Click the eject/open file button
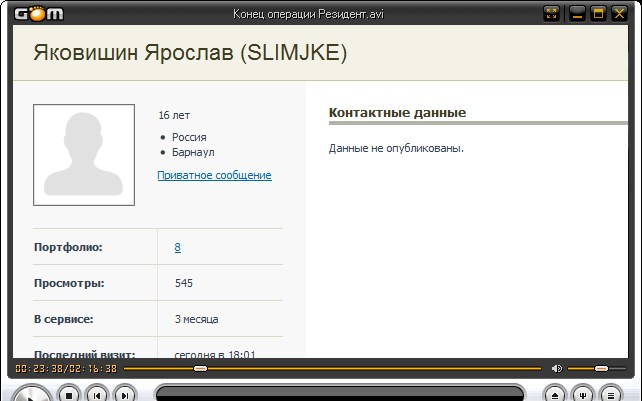Viewport: 642px width, 401px height. pyautogui.click(x=555, y=394)
